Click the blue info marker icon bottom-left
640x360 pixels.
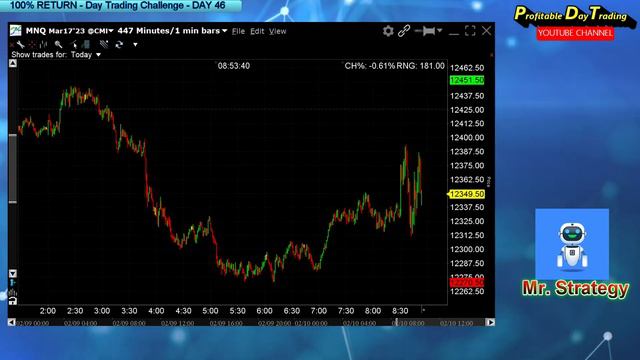coord(13,282)
